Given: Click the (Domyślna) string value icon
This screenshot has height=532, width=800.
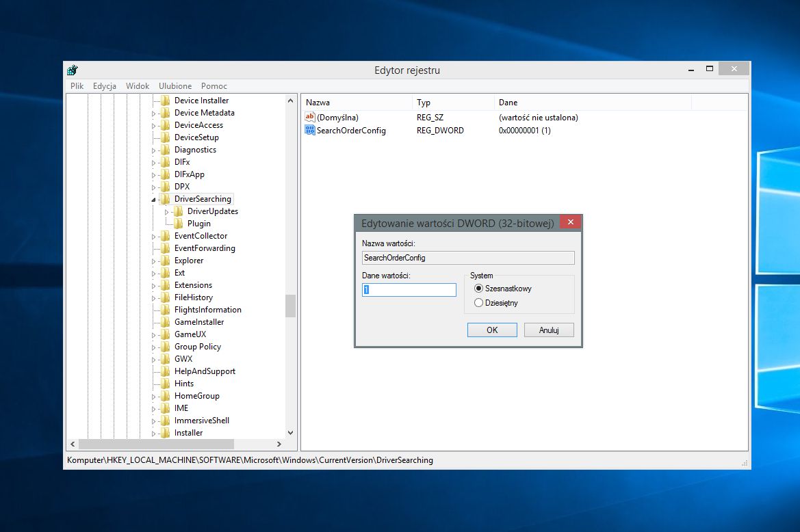Looking at the screenshot, I should pos(310,118).
